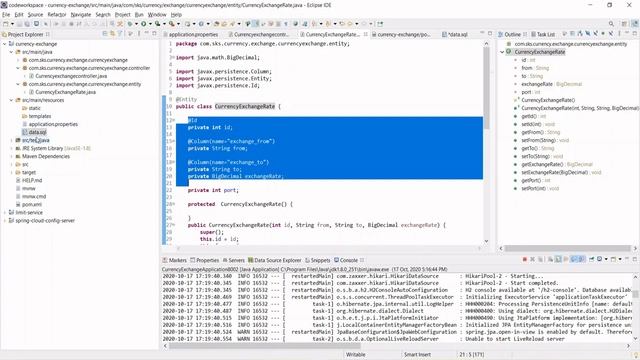Toggle Show Console on Standard Error

click(582, 259)
